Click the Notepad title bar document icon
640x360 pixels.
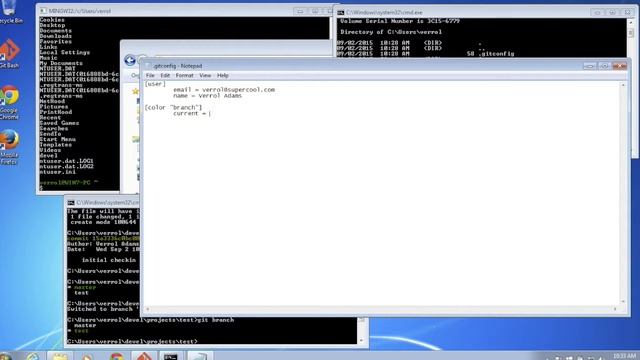pyautogui.click(x=148, y=66)
